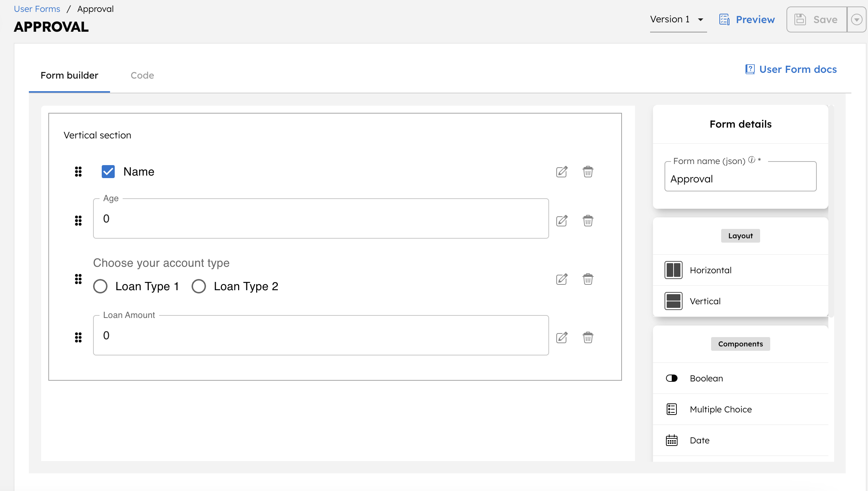
Task: Select the Multiple Choice component text
Action: click(x=721, y=409)
